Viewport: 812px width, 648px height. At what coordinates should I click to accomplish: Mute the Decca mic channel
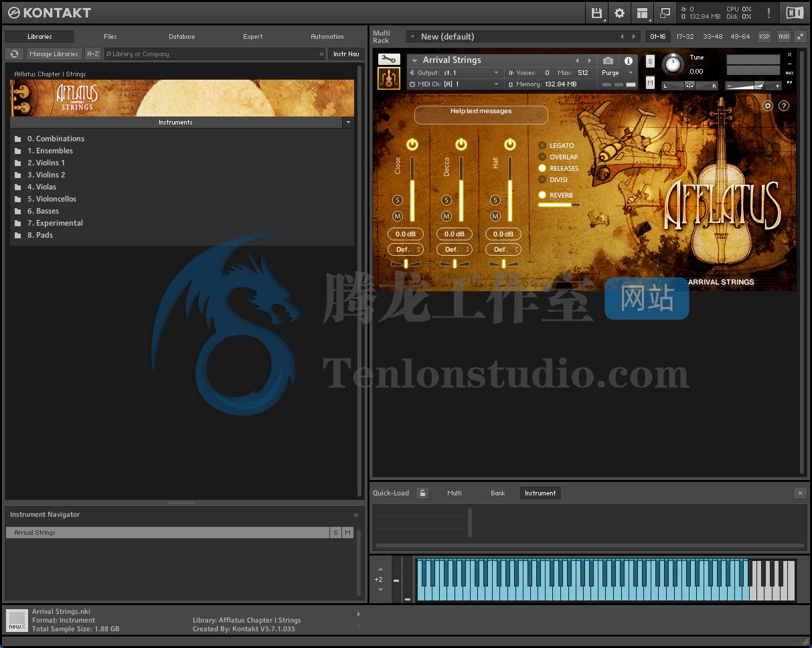[446, 216]
